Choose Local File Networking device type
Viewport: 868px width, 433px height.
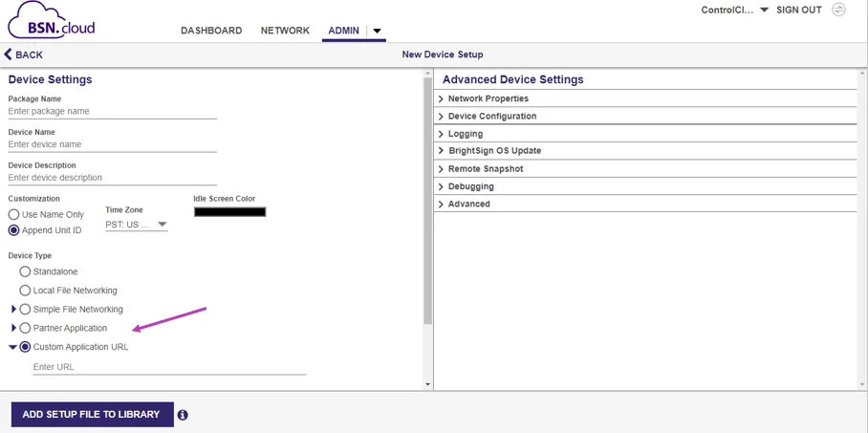[x=25, y=291]
